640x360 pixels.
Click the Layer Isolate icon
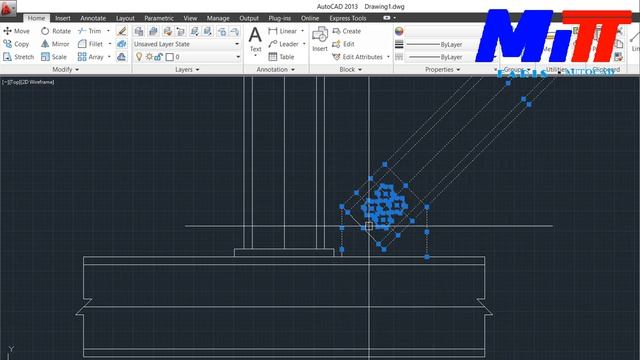pyautogui.click(x=195, y=31)
